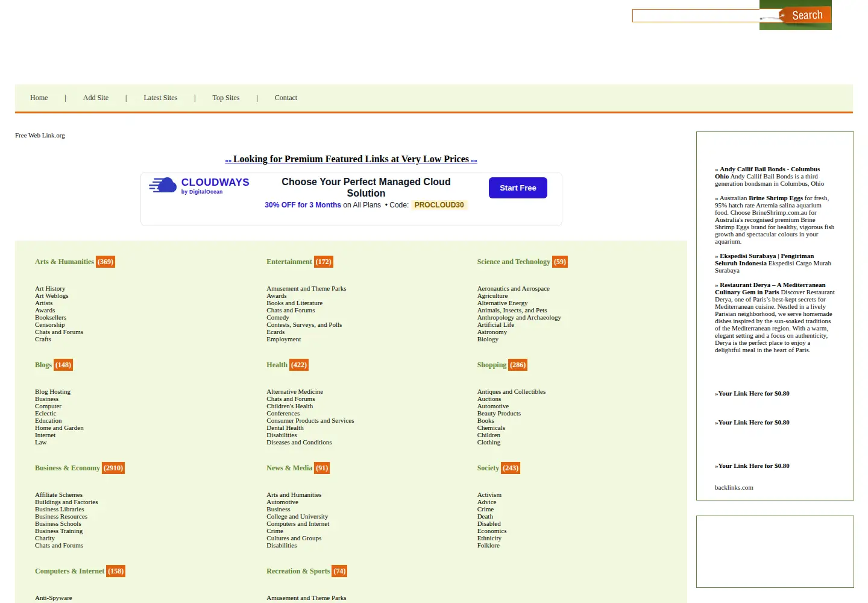Screen dimensions: 868x603
Task: Go to Add Site page
Action: [96, 98]
